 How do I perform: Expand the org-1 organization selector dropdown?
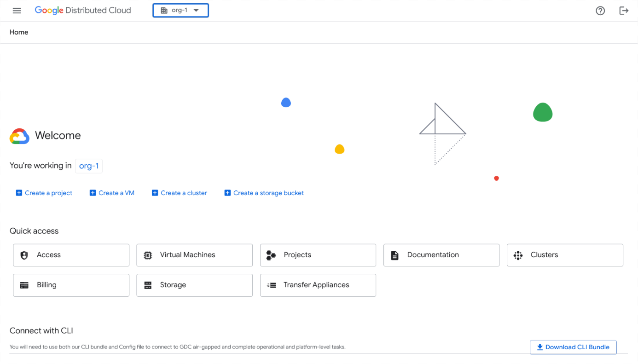coord(180,10)
